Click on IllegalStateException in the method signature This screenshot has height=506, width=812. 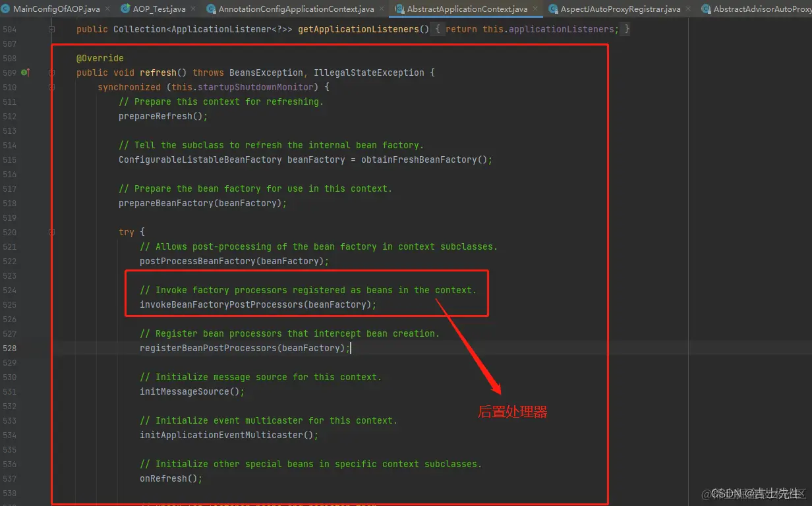(x=369, y=72)
